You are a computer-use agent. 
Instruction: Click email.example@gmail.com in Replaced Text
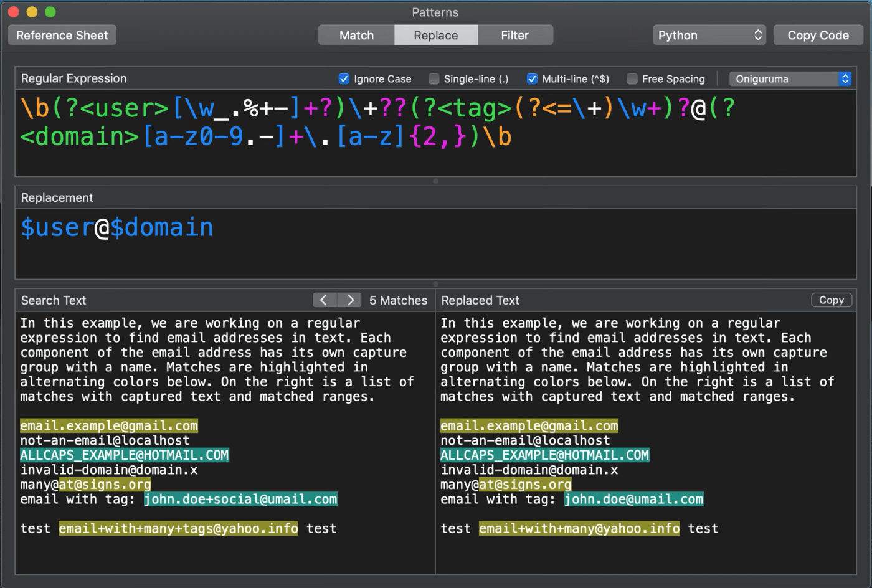click(x=529, y=426)
